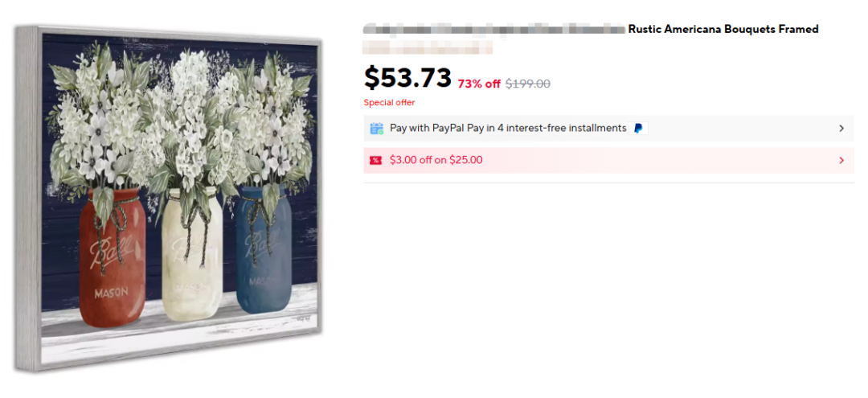The height and width of the screenshot is (398, 868).
Task: Click the blurred line beneath the product title
Action: pos(428,47)
